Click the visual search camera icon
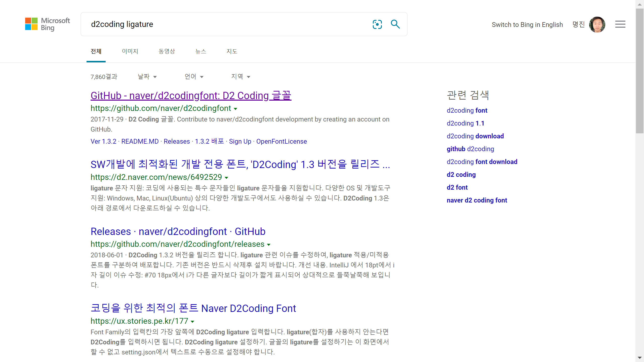The width and height of the screenshot is (644, 362). coord(377,24)
